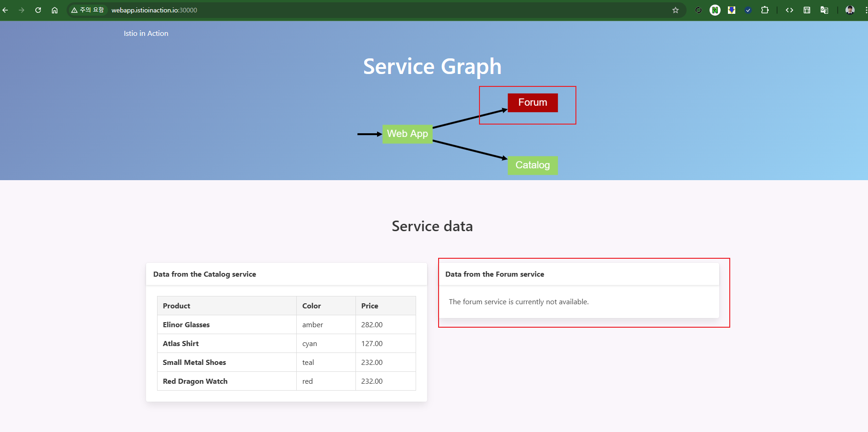Click the Forum node in graph
The width and height of the screenshot is (868, 432).
533,102
